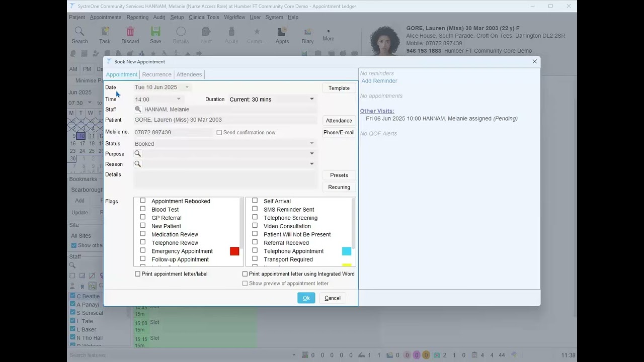Click the orange circle counter in status bar
This screenshot has height=362, width=644.
426,355
